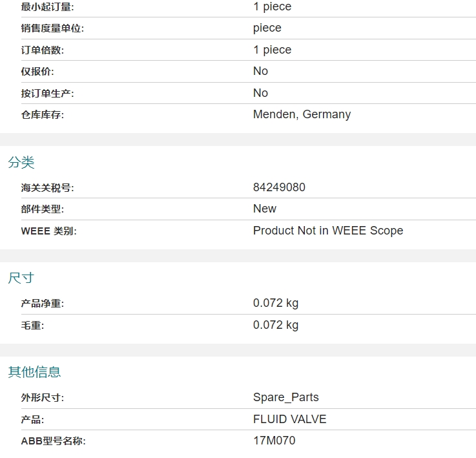Click the Spare_Parts value

(286, 397)
